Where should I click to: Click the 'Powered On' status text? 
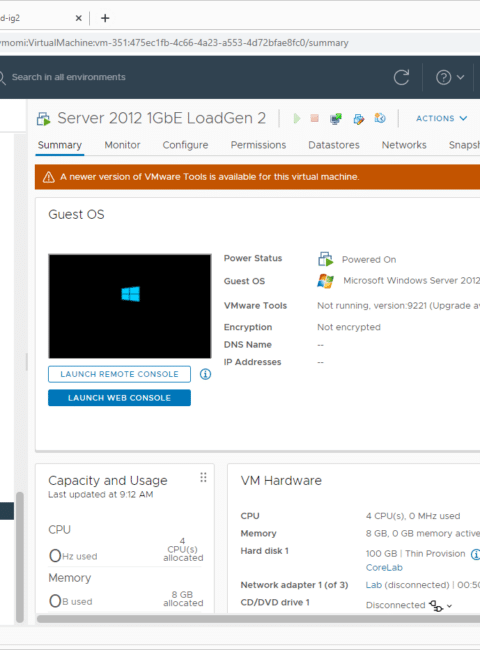pos(368,260)
